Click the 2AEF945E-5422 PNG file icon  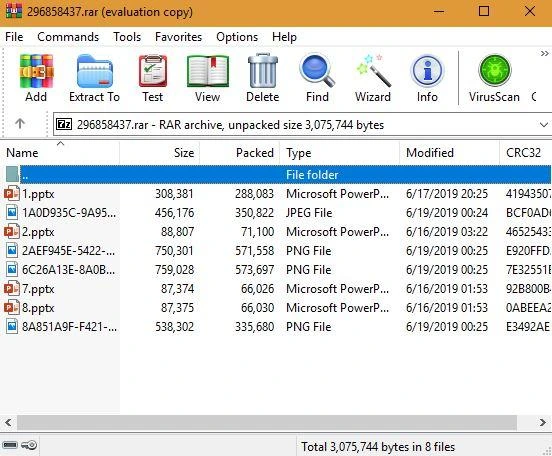tap(12, 251)
